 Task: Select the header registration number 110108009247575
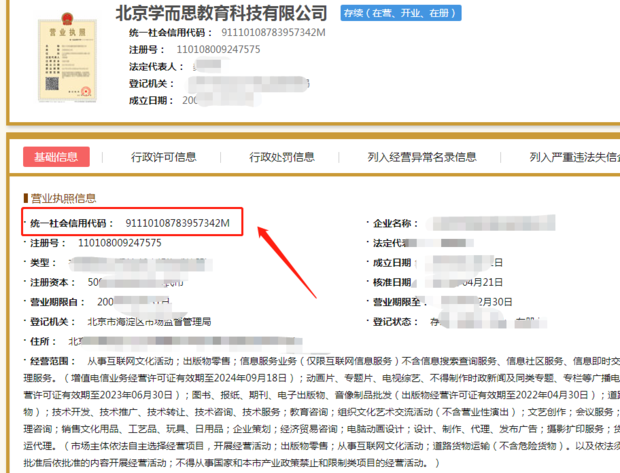tap(218, 49)
